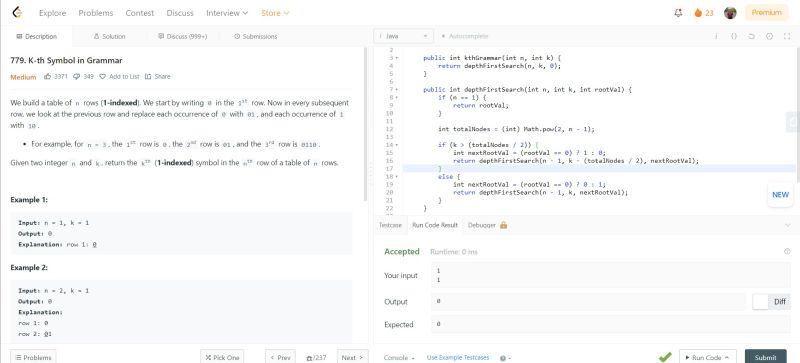Click the Accepted result text
This screenshot has width=800, height=363.
point(402,251)
